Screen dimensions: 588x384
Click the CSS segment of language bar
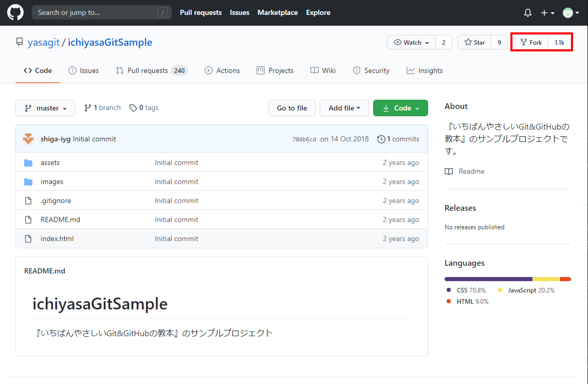tap(489, 279)
